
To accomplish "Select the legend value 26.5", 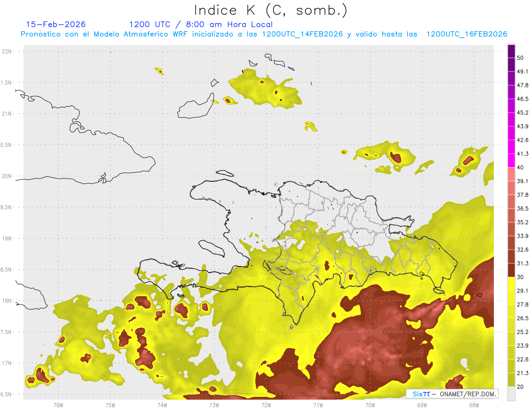I will pyautogui.click(x=523, y=318).
